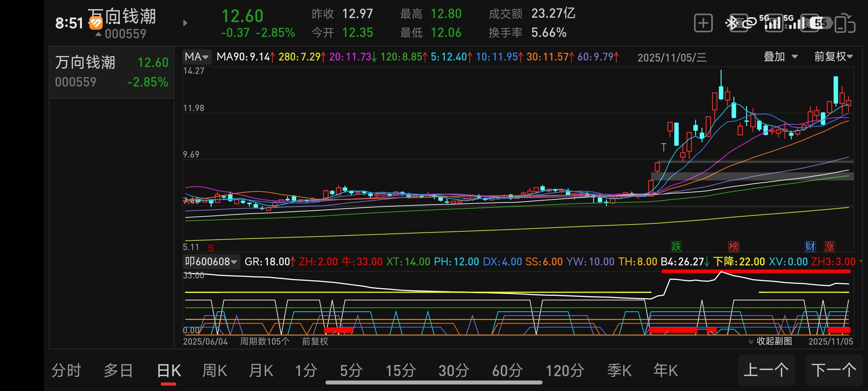Tap the red 榜 marker icon
The image size is (868, 391).
(733, 247)
